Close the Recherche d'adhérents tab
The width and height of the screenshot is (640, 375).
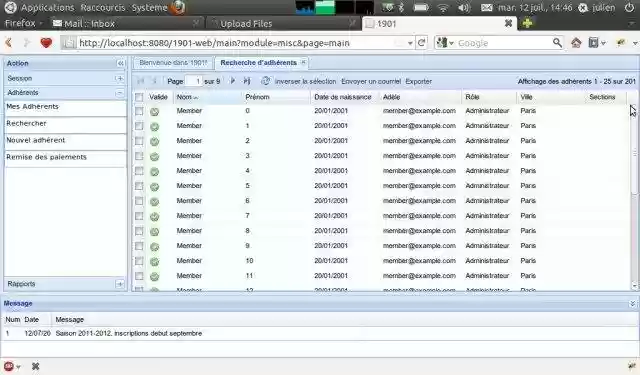pyautogui.click(x=303, y=62)
